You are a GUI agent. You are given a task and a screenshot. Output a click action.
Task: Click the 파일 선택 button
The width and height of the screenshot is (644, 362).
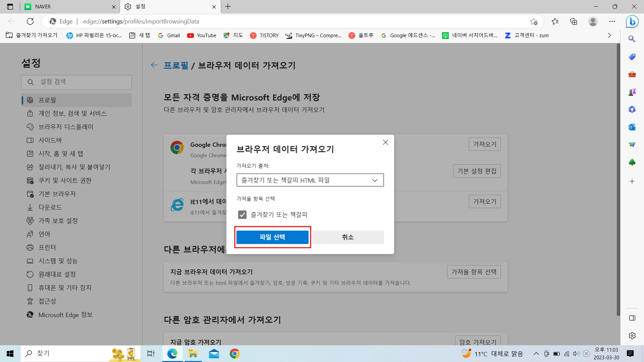272,237
